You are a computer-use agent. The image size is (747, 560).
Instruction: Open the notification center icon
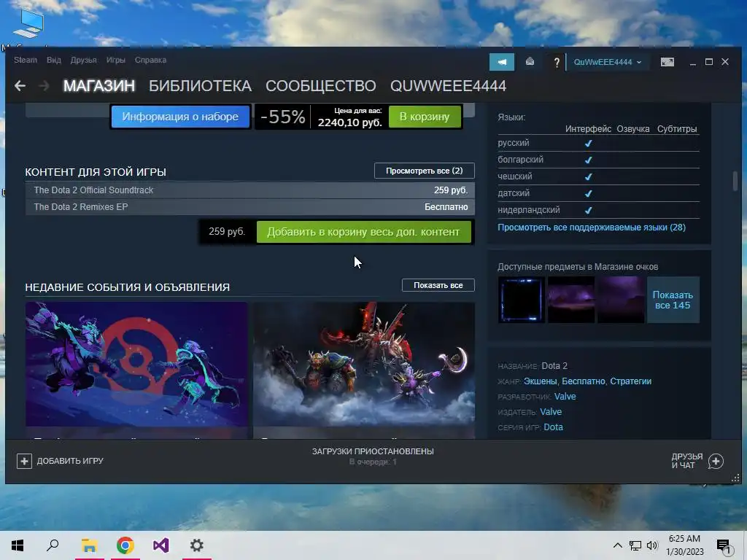pos(723,547)
